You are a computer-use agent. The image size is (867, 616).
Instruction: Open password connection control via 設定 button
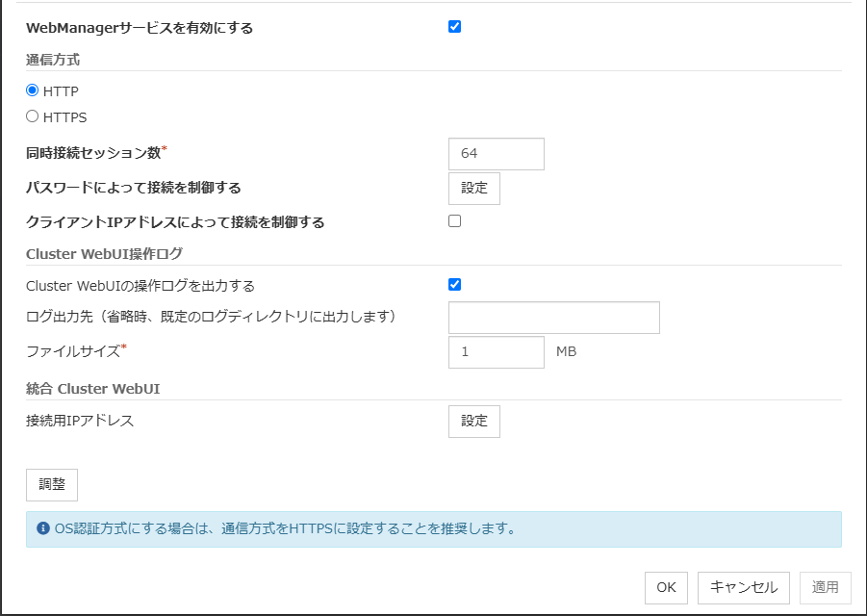point(473,188)
